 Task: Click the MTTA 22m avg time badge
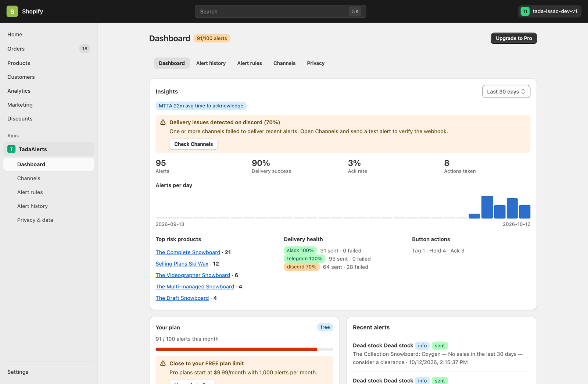201,106
